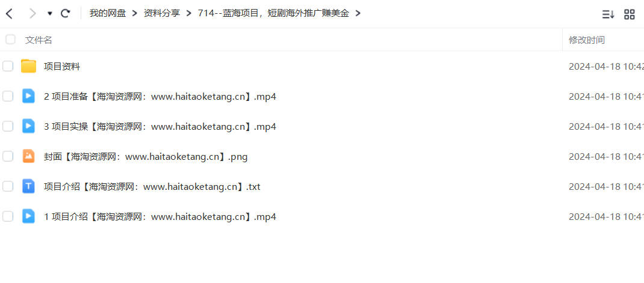Expand chevron after 714--蓝海项目 breadcrumb

point(358,14)
